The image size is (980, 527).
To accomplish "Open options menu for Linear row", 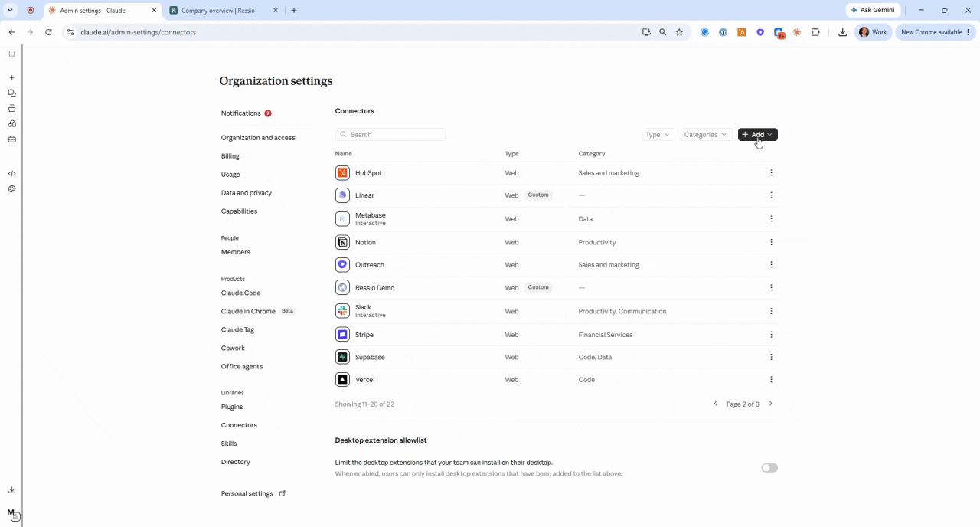I will click(x=771, y=195).
